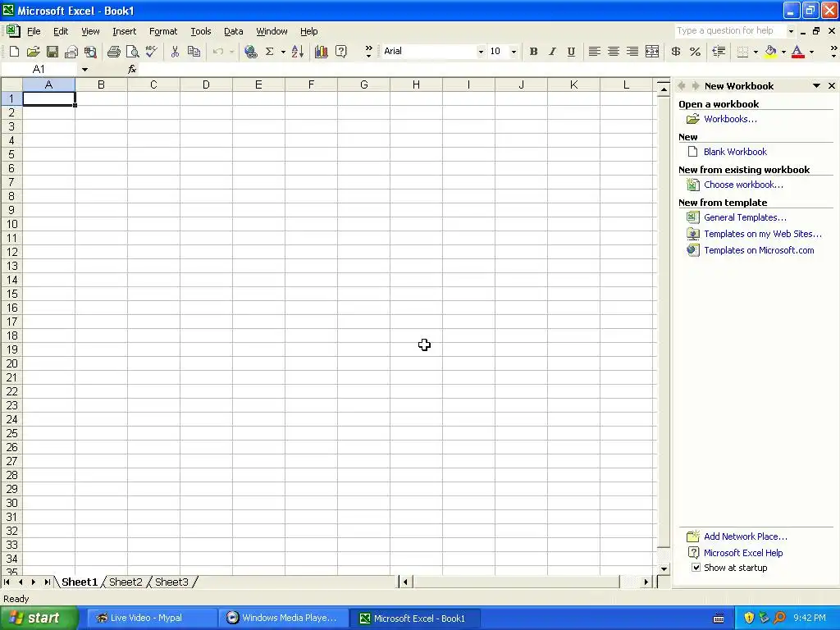Sort ascending with A-Z icon
The width and height of the screenshot is (840, 630).
(x=298, y=52)
